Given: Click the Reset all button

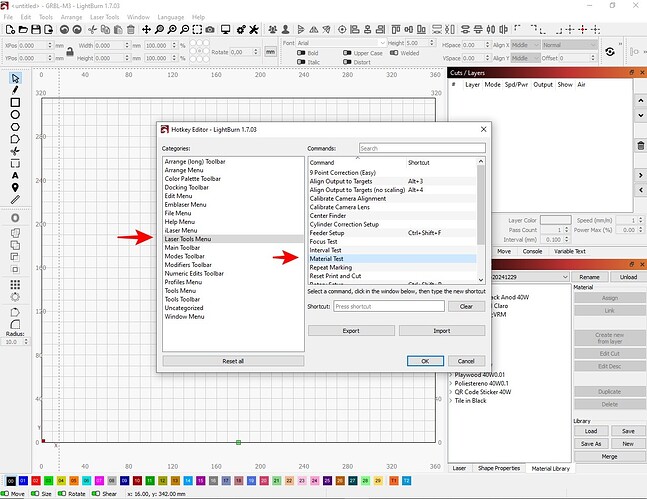Looking at the screenshot, I should point(233,361).
